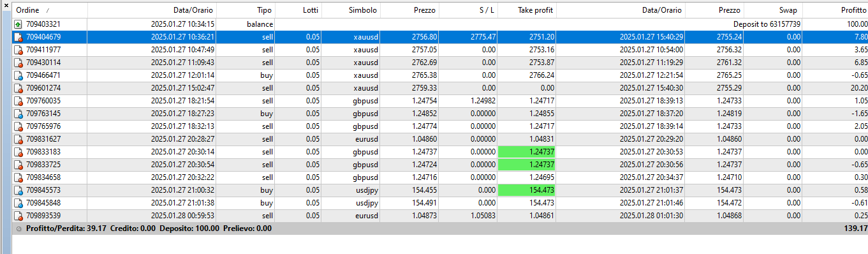This screenshot has height=254, width=868.
Task: Click the order icon beside ticket 709893539
Action: 18,216
